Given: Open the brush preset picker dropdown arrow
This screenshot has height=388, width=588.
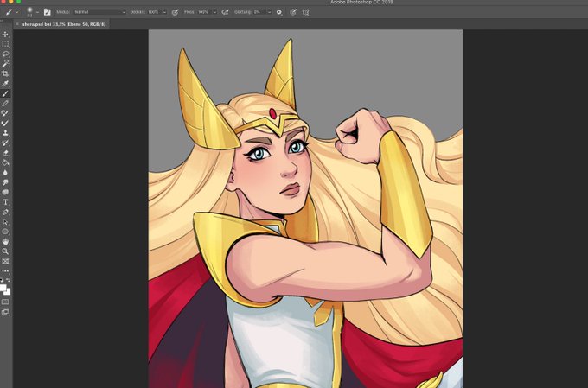Looking at the screenshot, I should coord(37,12).
